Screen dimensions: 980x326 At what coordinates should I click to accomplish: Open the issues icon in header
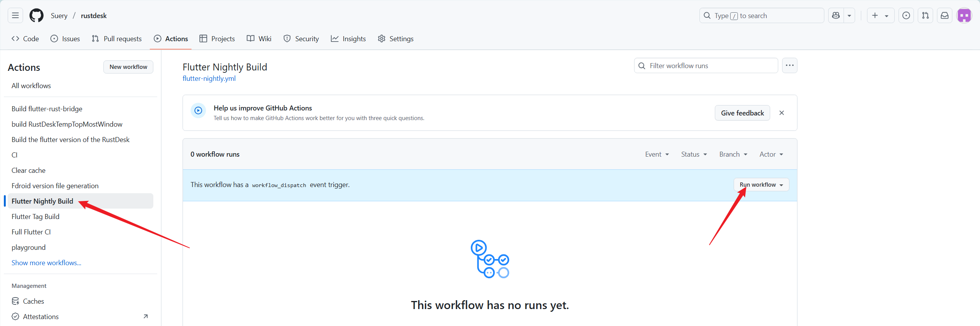click(906, 15)
